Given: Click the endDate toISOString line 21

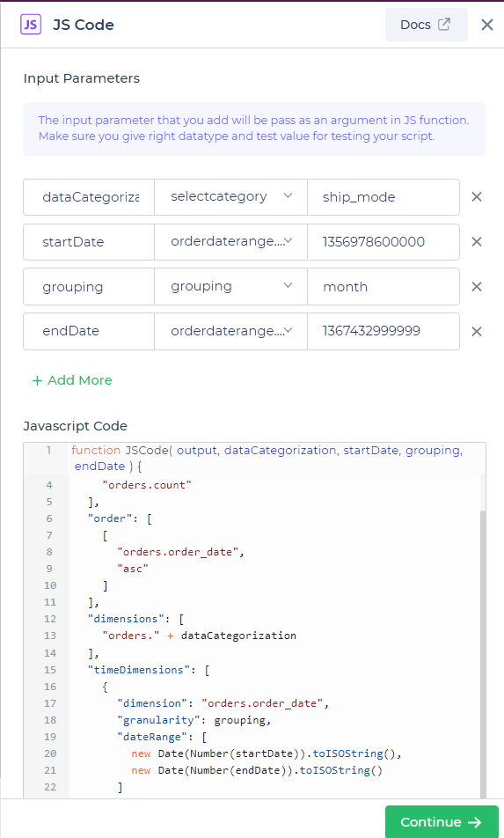Looking at the screenshot, I should (x=257, y=770).
